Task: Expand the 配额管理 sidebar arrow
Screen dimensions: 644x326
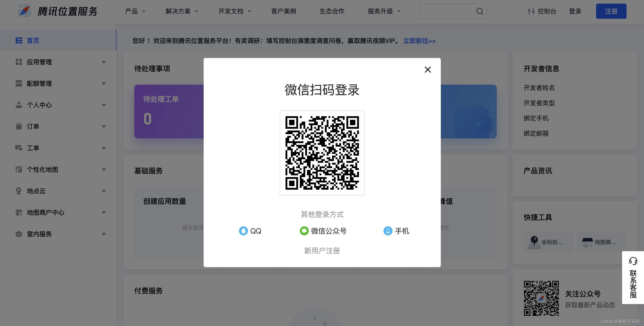Action: coord(104,84)
